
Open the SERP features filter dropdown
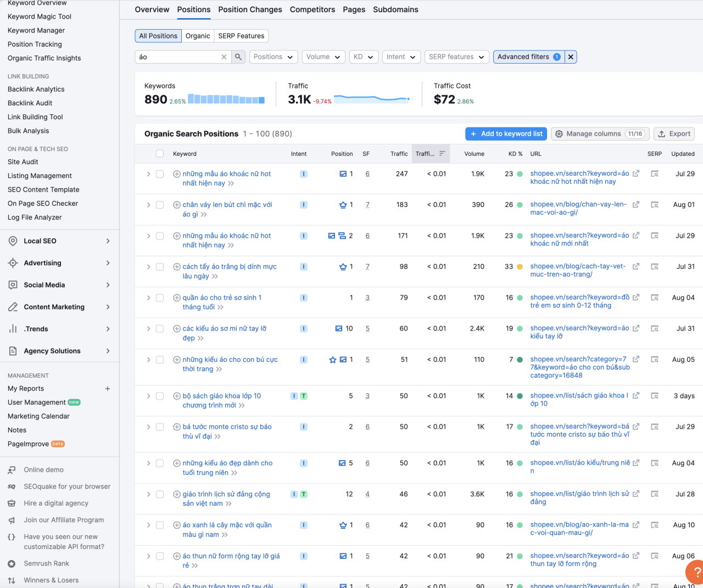click(x=457, y=57)
